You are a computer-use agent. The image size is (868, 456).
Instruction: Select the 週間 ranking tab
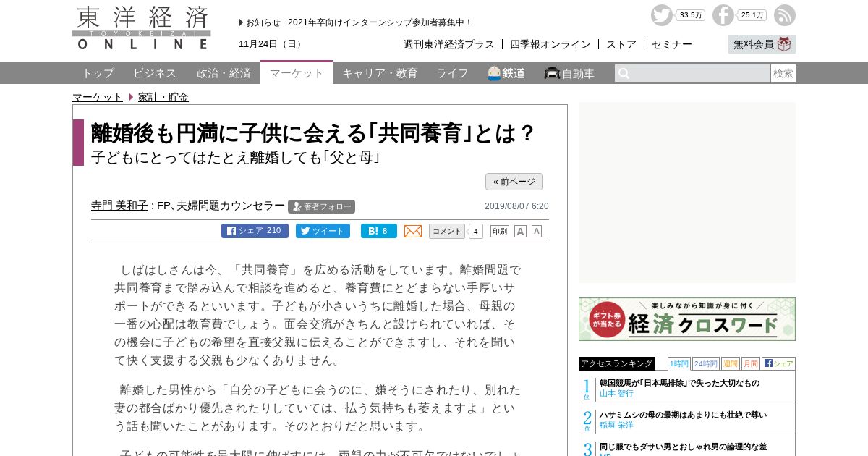731,363
